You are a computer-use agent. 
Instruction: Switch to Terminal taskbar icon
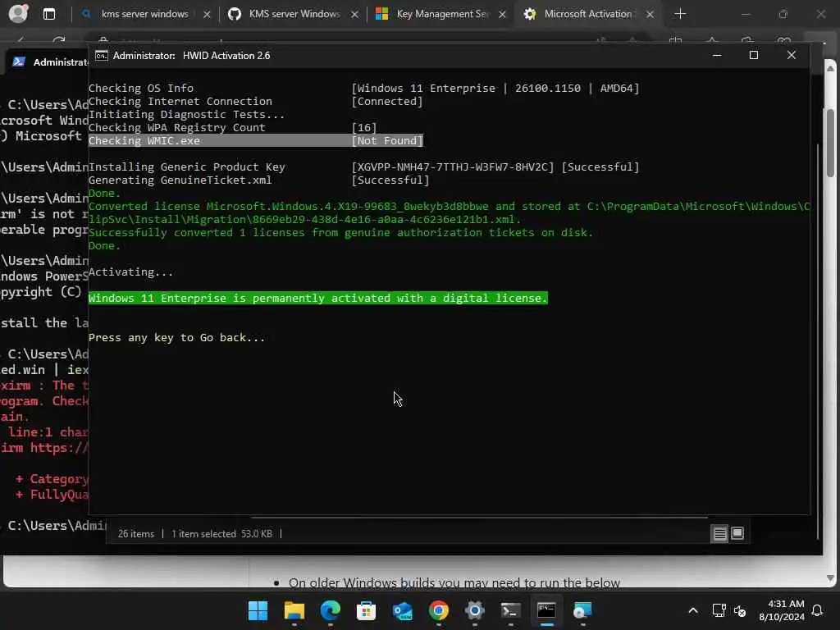tap(510, 610)
